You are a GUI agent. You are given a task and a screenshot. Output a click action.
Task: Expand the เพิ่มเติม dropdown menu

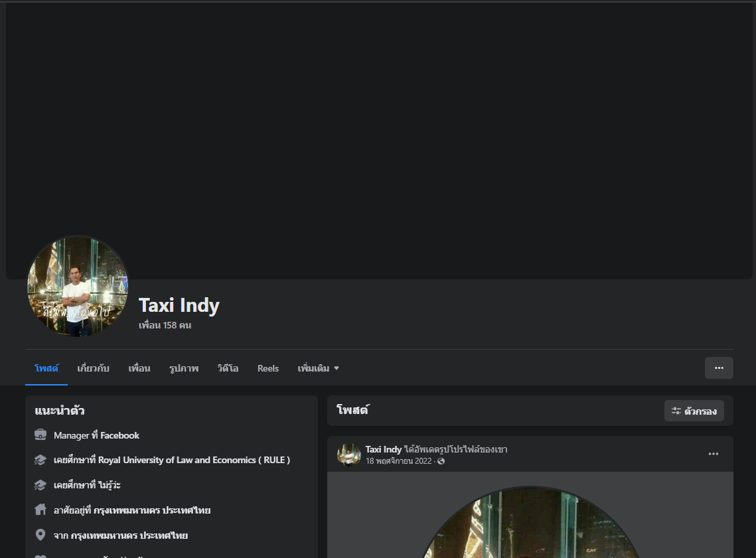click(318, 368)
